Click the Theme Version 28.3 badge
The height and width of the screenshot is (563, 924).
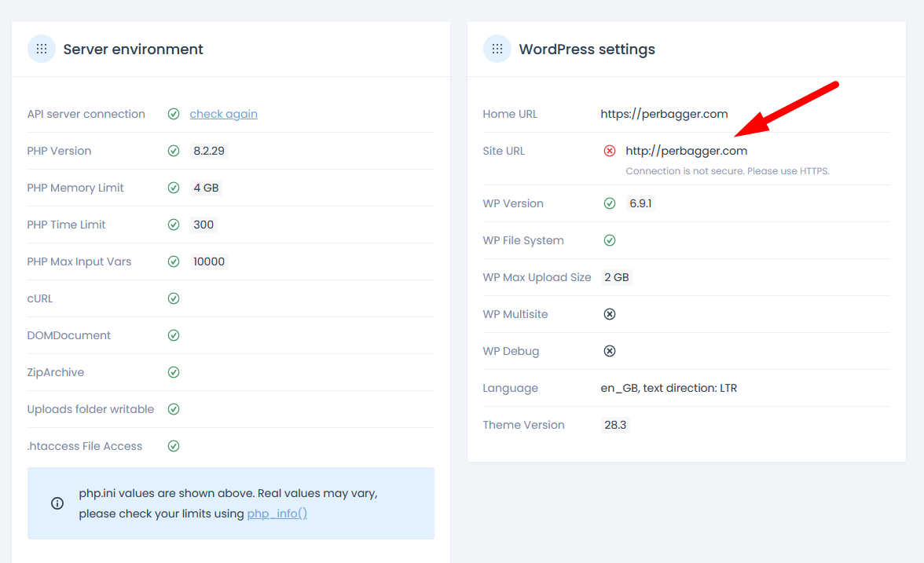point(615,425)
